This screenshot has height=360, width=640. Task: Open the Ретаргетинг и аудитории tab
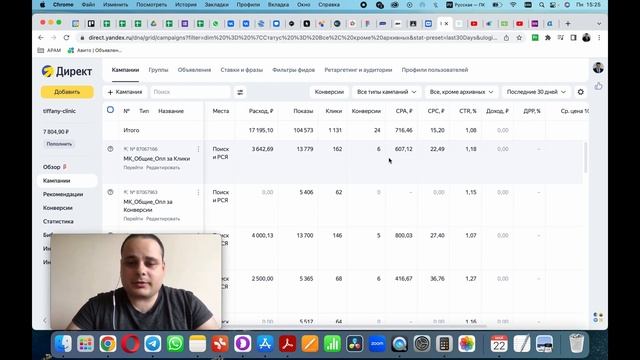click(358, 70)
